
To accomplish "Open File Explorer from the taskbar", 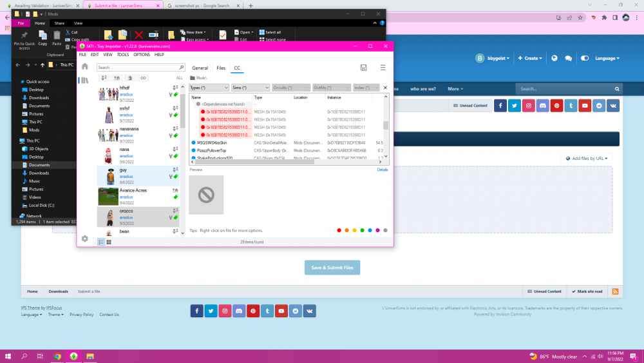I will pos(90,357).
